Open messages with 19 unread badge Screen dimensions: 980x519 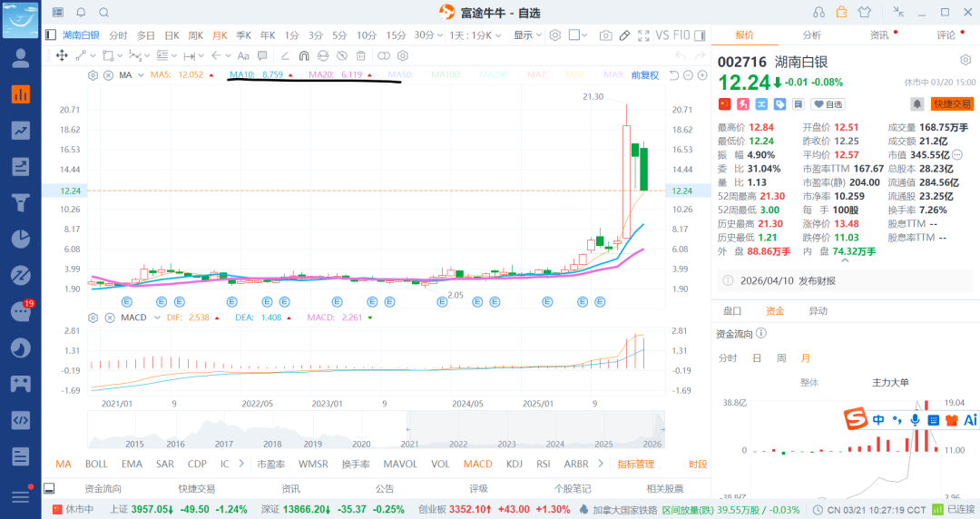[x=21, y=311]
